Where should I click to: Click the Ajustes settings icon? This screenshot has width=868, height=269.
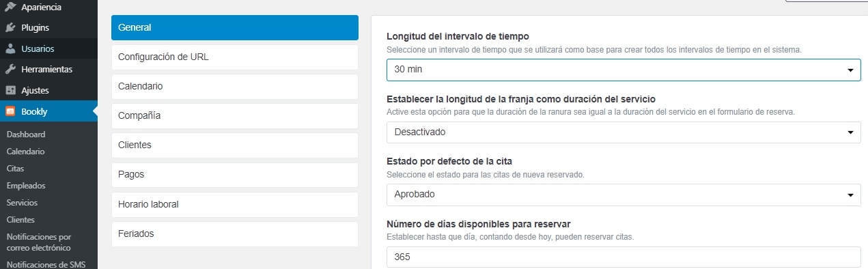click(x=10, y=90)
